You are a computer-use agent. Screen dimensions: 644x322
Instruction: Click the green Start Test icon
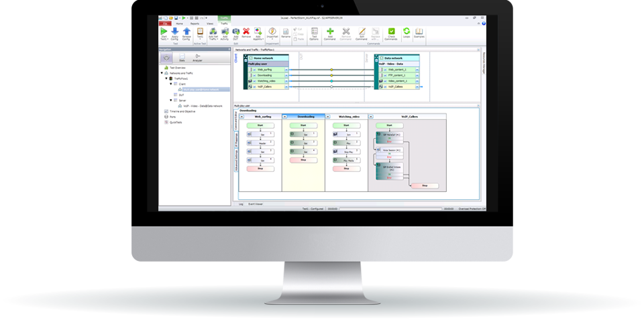point(164,32)
